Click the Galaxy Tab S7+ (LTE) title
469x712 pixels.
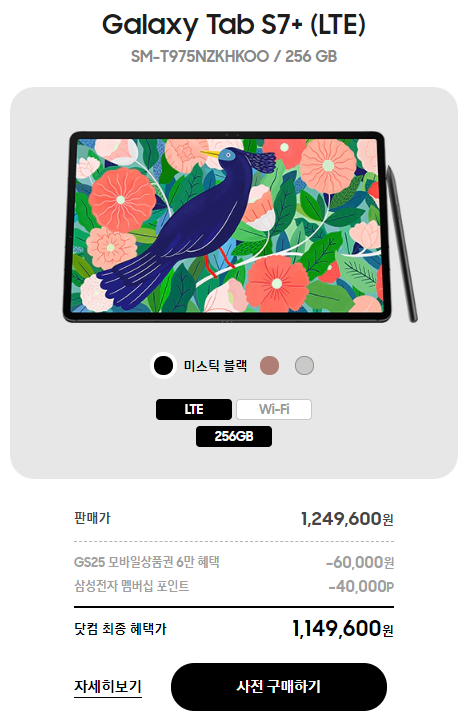pyautogui.click(x=234, y=25)
